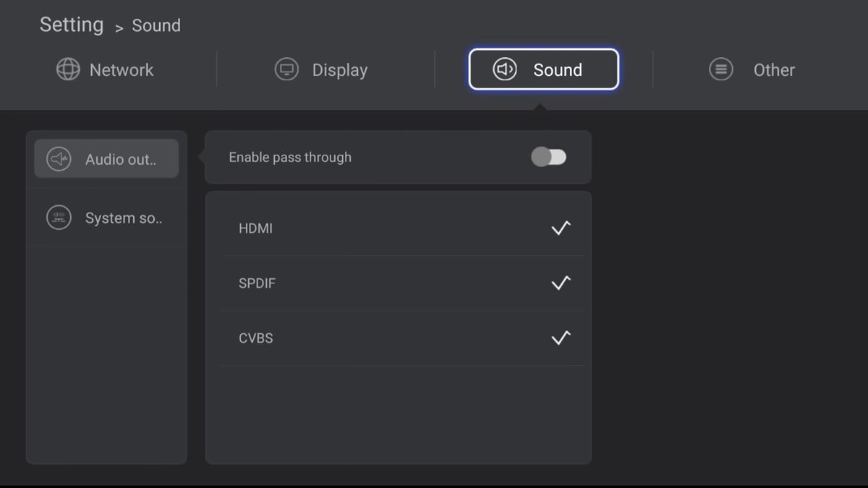Viewport: 868px width, 488px height.
Task: Click the System sound waveform icon
Action: tap(59, 218)
